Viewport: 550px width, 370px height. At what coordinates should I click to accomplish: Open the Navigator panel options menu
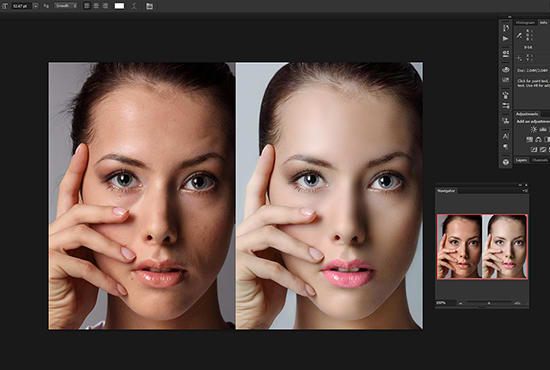(x=525, y=191)
